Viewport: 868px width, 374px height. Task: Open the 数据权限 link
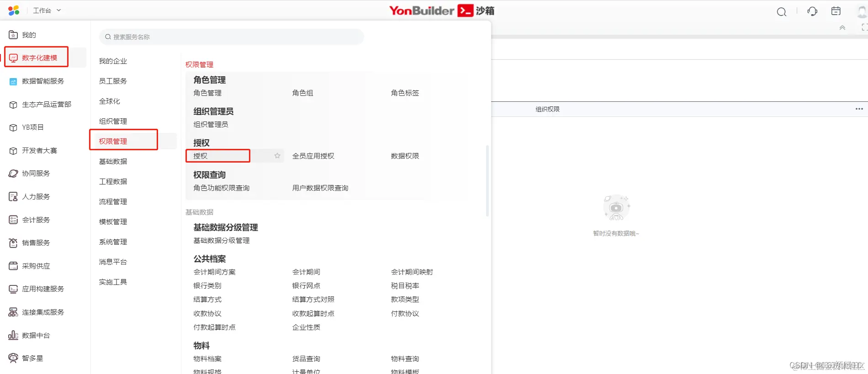point(405,156)
